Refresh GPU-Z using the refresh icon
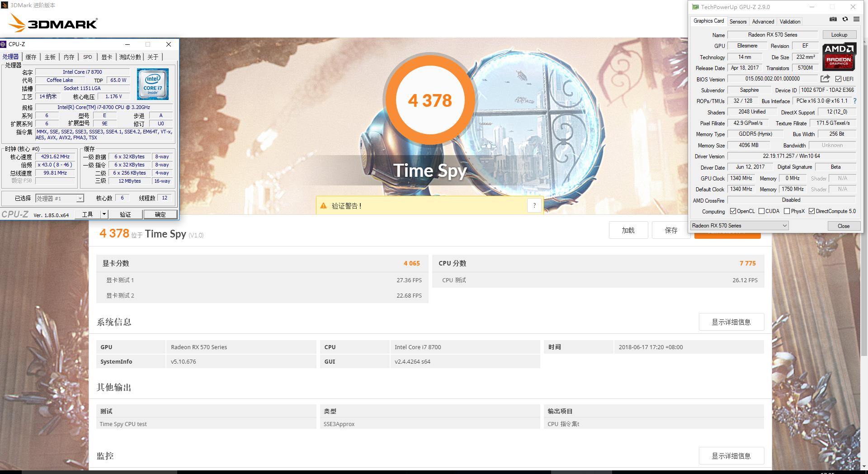 (x=845, y=19)
